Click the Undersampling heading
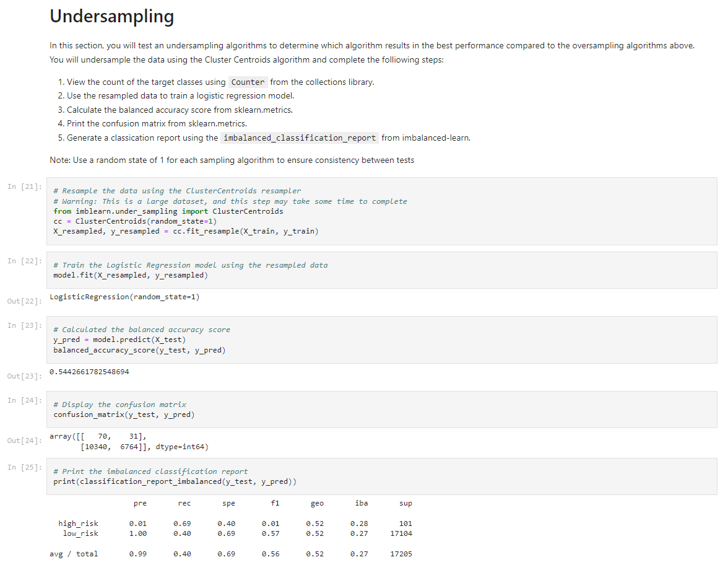 coord(111,17)
